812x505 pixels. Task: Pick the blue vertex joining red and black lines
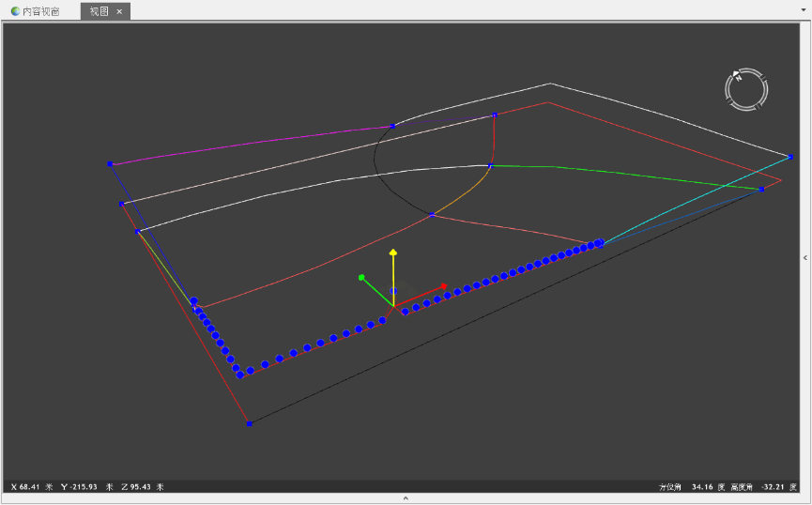click(x=249, y=423)
